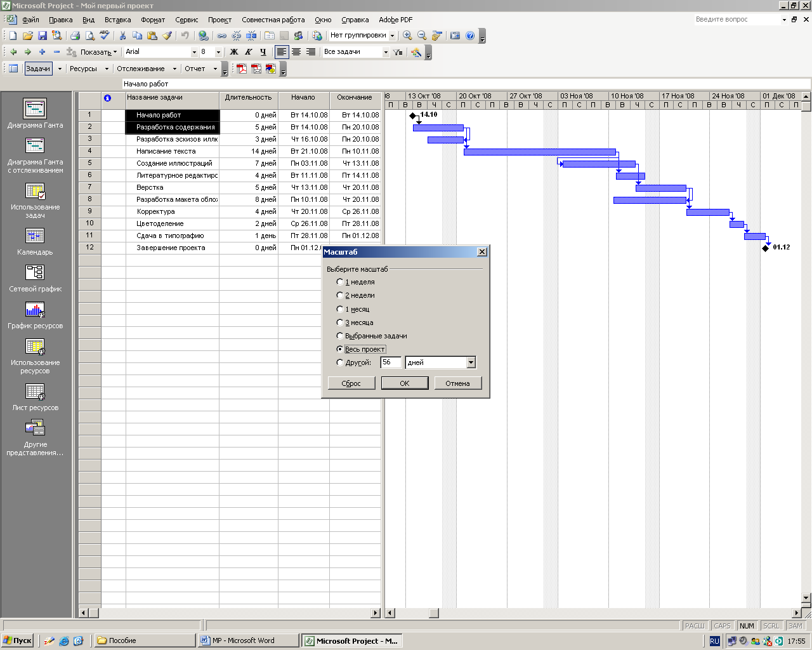The image size is (812, 650).
Task: Open help question mark icon
Action: 470,36
